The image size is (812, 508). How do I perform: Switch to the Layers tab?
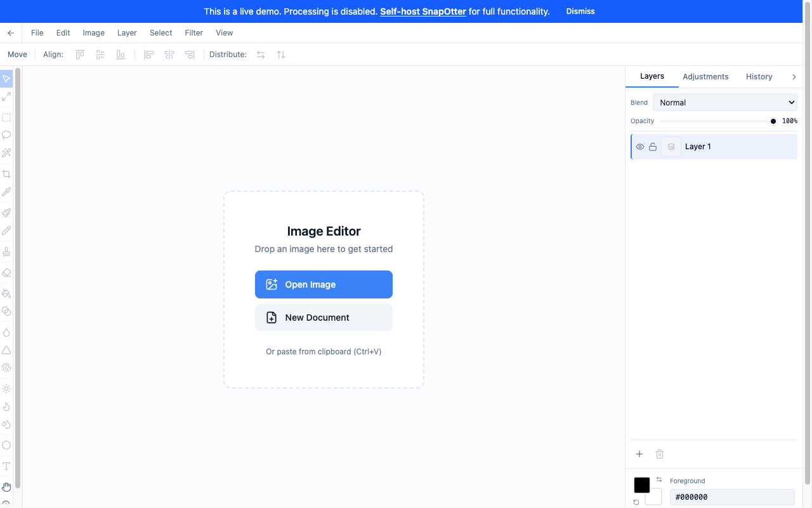pyautogui.click(x=652, y=76)
